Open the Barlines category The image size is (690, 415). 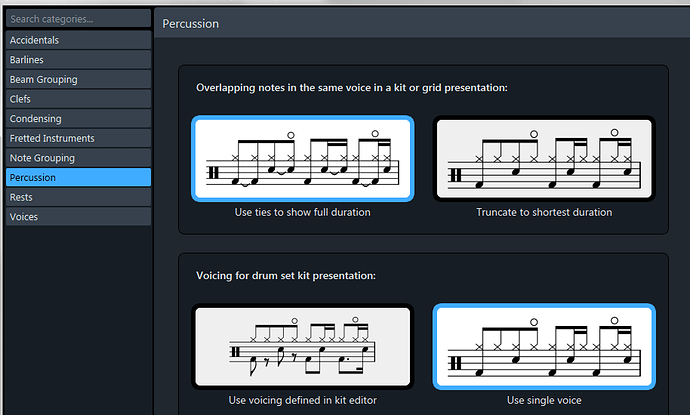(78, 60)
